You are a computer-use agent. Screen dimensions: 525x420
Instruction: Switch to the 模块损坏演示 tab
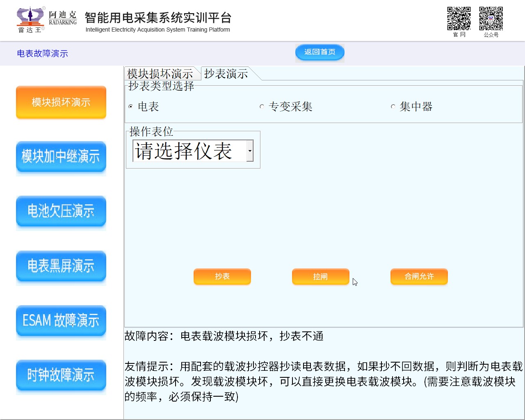click(x=160, y=74)
